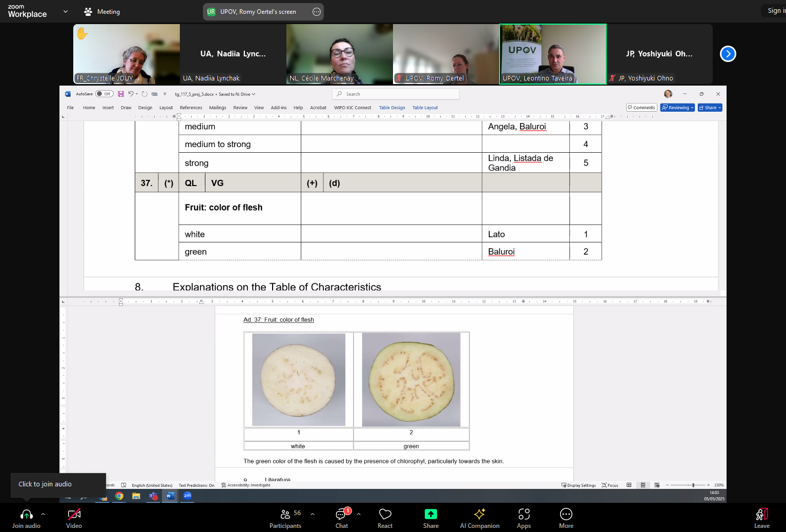Click the Comments button in Word
The width and height of the screenshot is (786, 532).
tap(641, 108)
